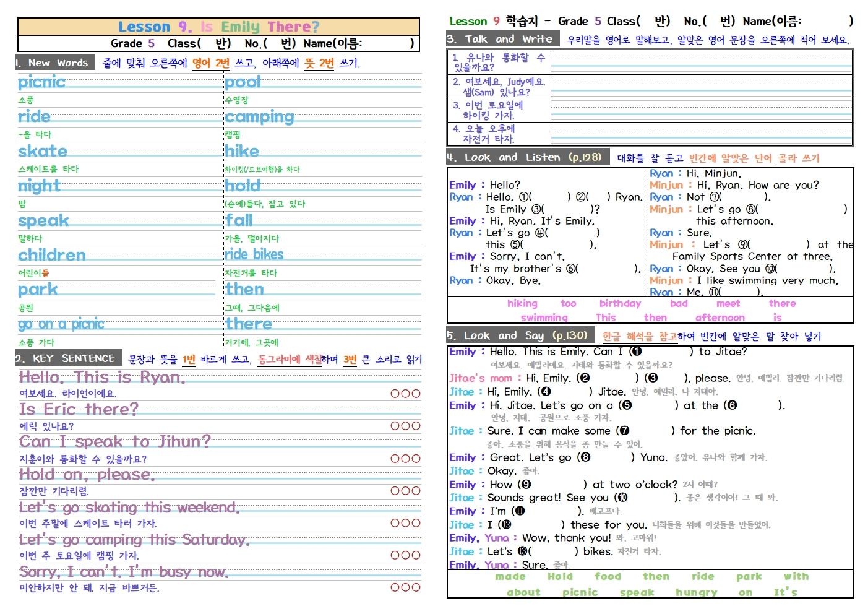Viewport: 868px width, 614px height.
Task: Click 'I like swimming very much.'
Action: coord(768,280)
